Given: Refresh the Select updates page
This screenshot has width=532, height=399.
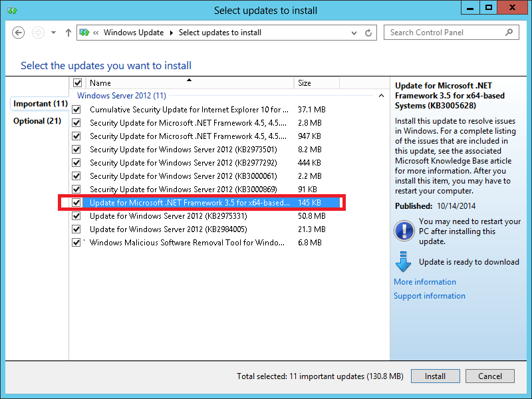Looking at the screenshot, I should click(x=368, y=33).
